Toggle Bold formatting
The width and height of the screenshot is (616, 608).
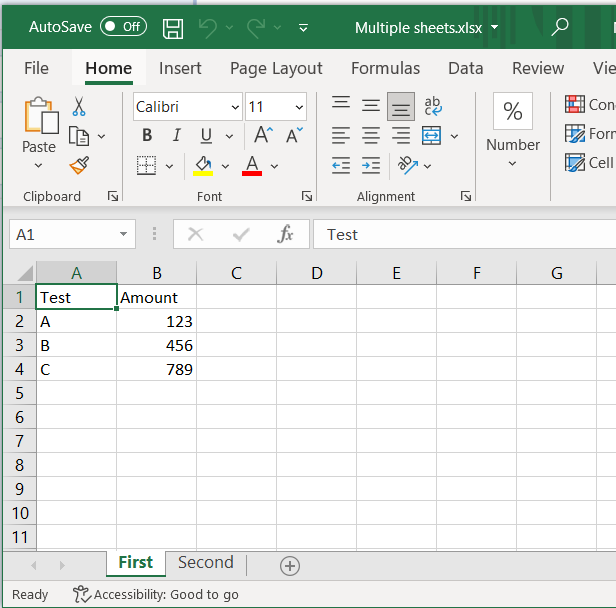coord(147,136)
